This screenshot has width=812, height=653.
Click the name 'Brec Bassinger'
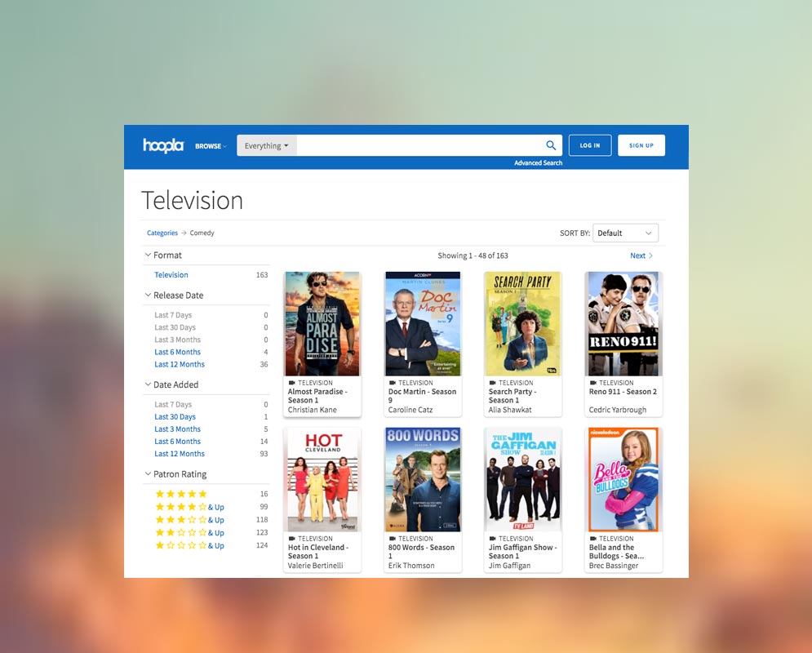pyautogui.click(x=614, y=566)
